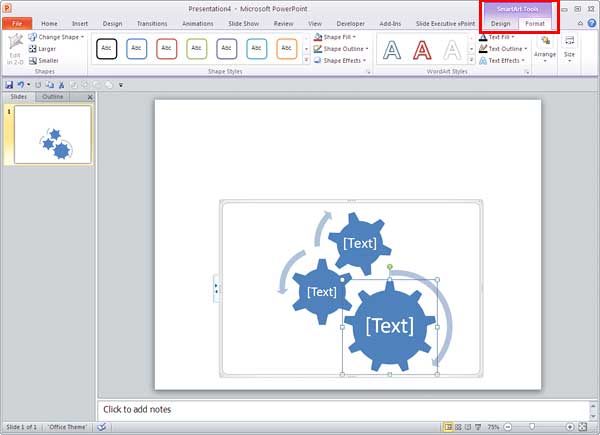The image size is (600, 435).
Task: Open the Shape Styles dialog launcher
Action: [x=369, y=72]
